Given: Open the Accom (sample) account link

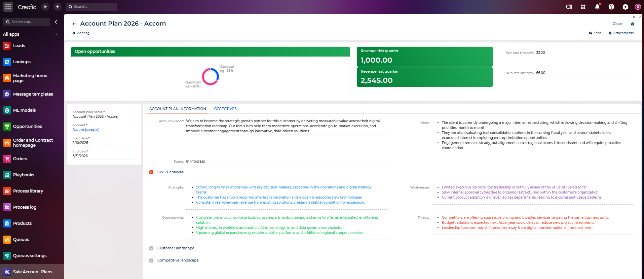Looking at the screenshot, I should coord(86,130).
